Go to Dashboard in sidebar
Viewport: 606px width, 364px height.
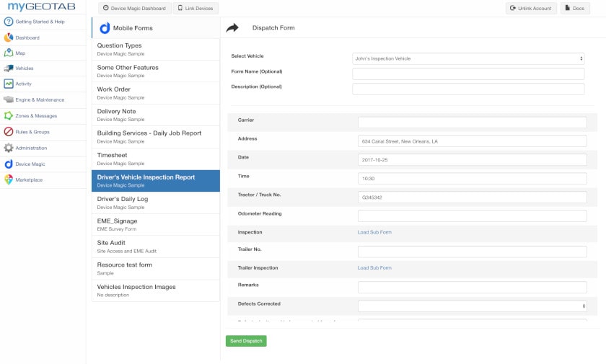point(43,37)
